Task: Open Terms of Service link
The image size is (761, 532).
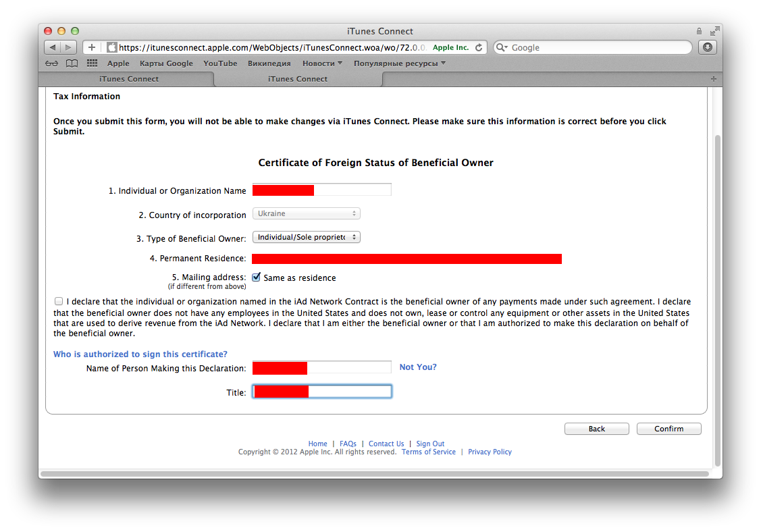Action: 429,452
